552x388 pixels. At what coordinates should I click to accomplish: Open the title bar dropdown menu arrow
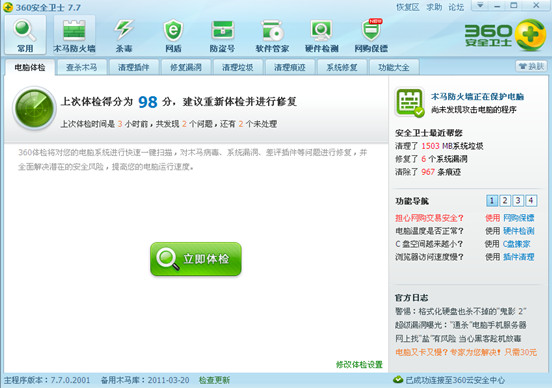(479, 6)
